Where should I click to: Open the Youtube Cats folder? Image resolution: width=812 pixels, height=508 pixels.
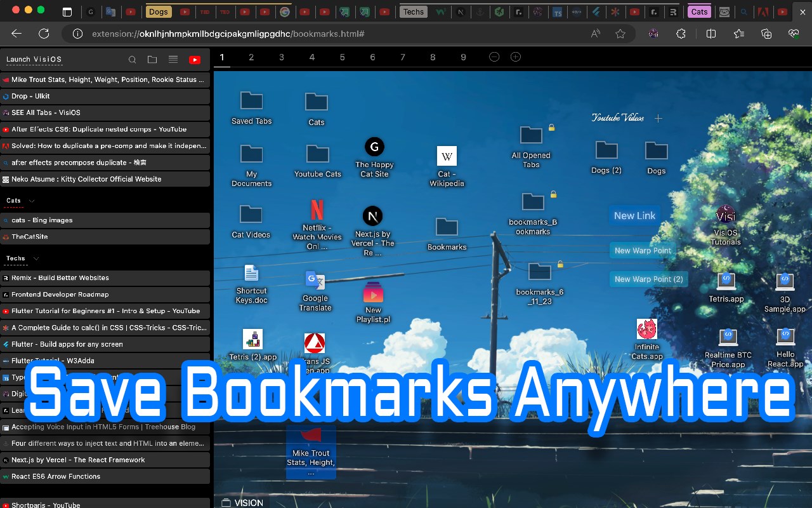point(317,161)
